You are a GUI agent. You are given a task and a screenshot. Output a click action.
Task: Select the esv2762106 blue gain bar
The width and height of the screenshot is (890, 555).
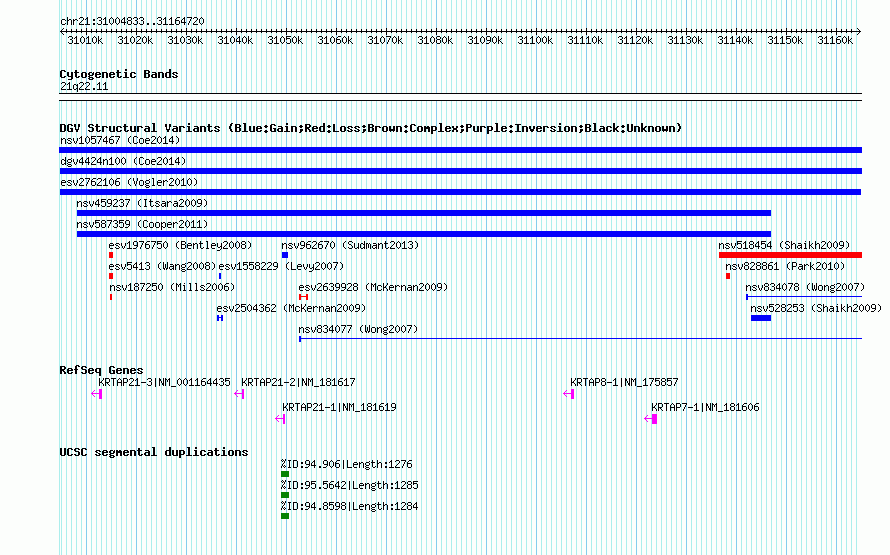point(460,192)
